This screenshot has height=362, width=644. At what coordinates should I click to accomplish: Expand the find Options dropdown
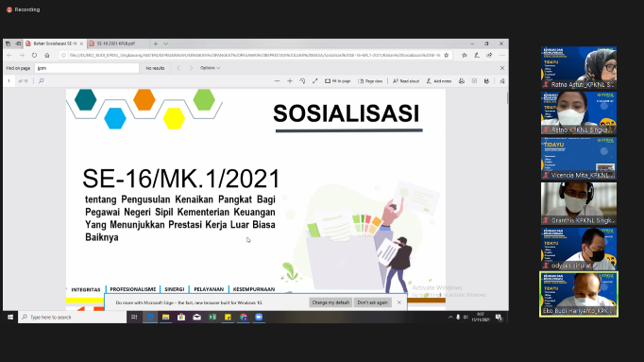pyautogui.click(x=210, y=68)
